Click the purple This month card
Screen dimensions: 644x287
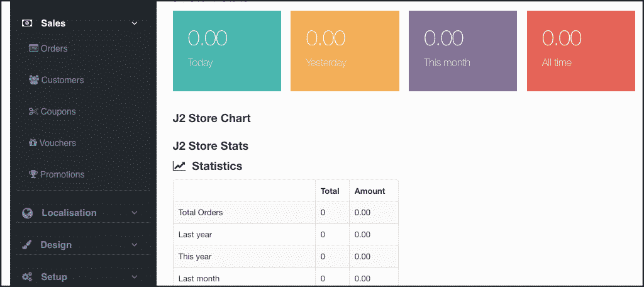(x=463, y=51)
